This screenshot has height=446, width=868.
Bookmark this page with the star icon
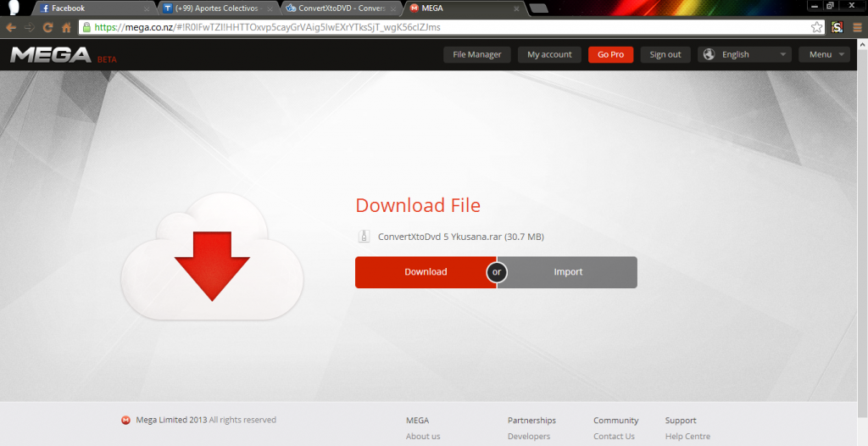click(816, 27)
